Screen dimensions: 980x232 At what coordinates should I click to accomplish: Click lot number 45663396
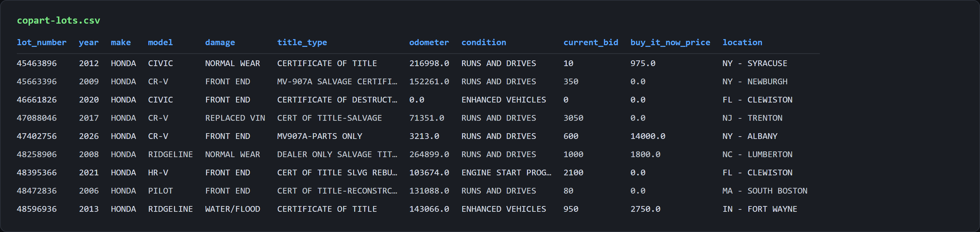pyautogui.click(x=37, y=82)
